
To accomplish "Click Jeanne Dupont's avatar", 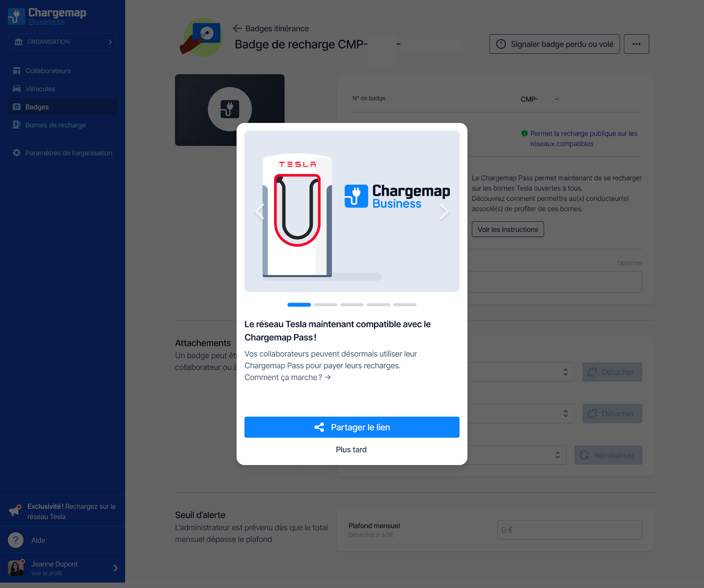I will 16,568.
